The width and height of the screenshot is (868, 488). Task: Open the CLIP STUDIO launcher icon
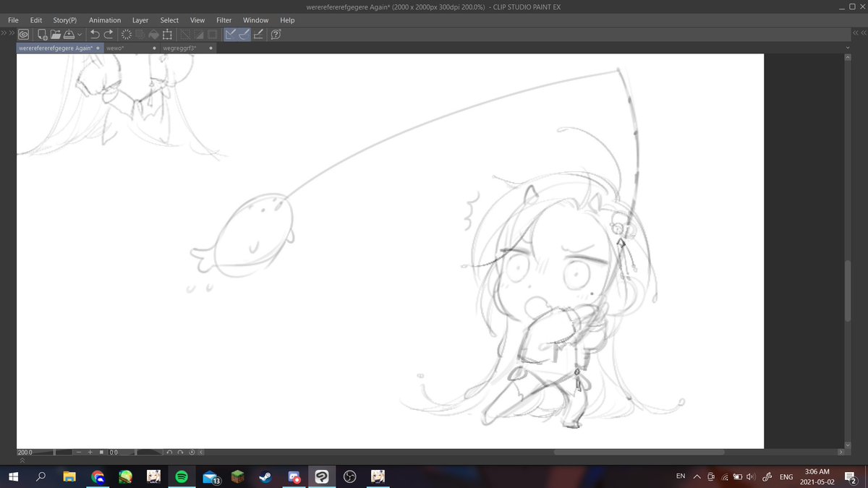[24, 34]
